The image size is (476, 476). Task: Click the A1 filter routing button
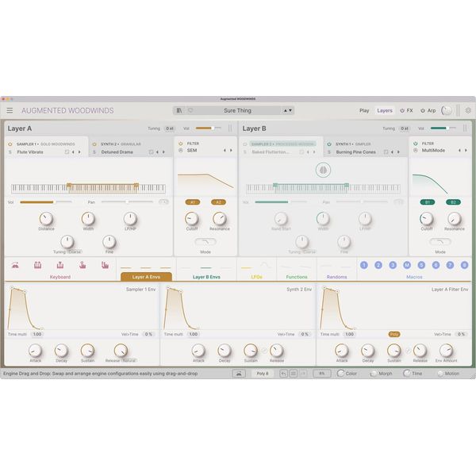tap(193, 202)
